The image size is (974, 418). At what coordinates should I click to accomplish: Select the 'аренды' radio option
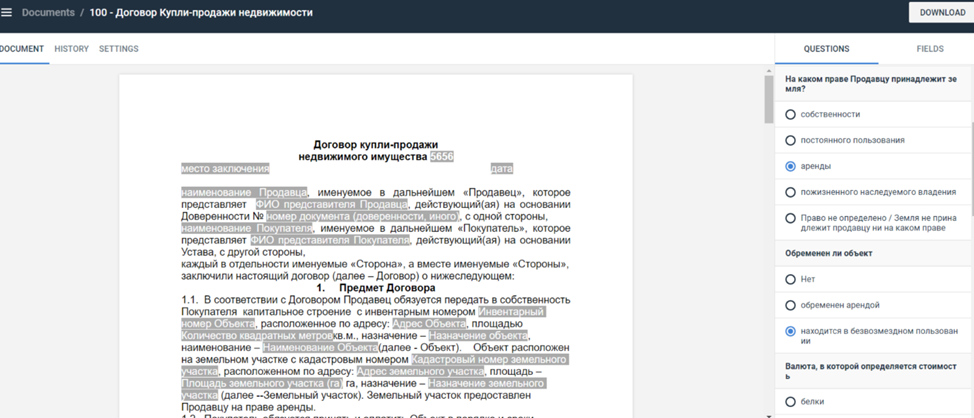(x=791, y=166)
